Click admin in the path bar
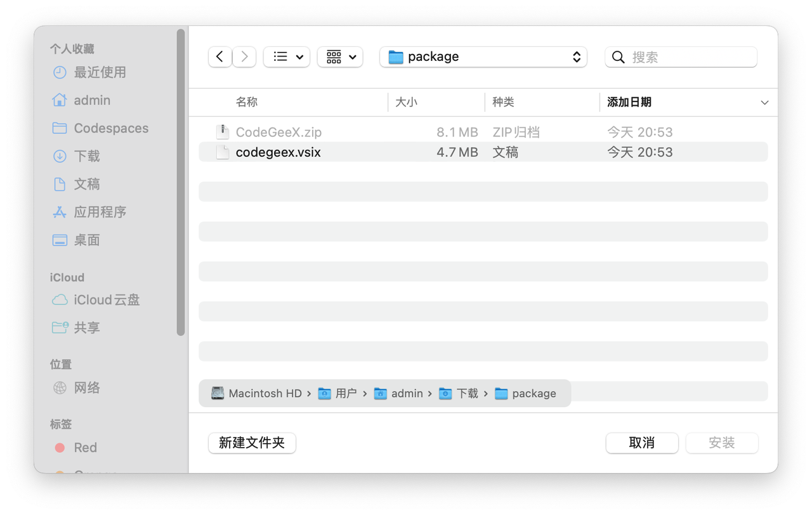 [x=398, y=393]
